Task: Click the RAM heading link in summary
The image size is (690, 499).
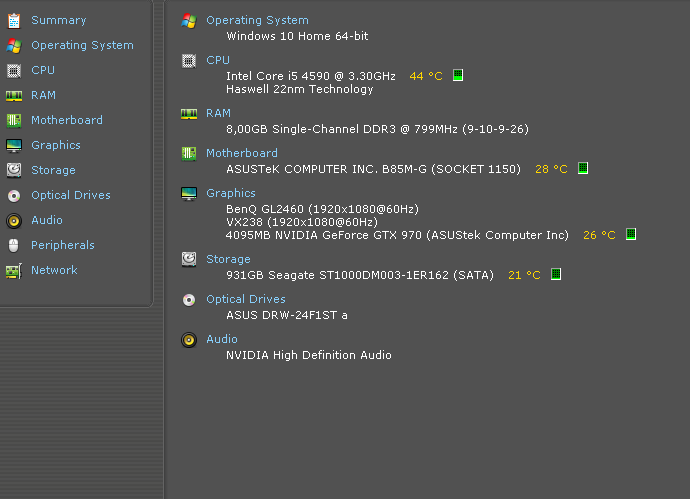Action: tap(219, 114)
